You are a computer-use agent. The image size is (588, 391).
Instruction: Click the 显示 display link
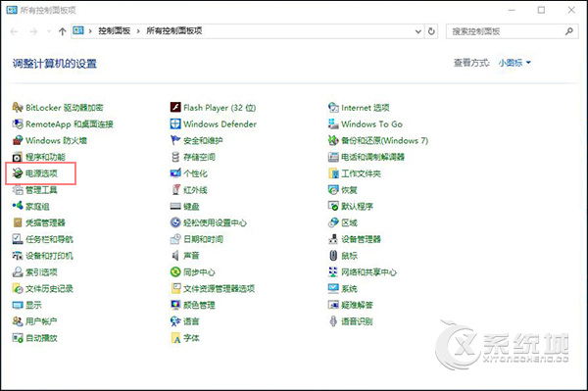pos(33,305)
